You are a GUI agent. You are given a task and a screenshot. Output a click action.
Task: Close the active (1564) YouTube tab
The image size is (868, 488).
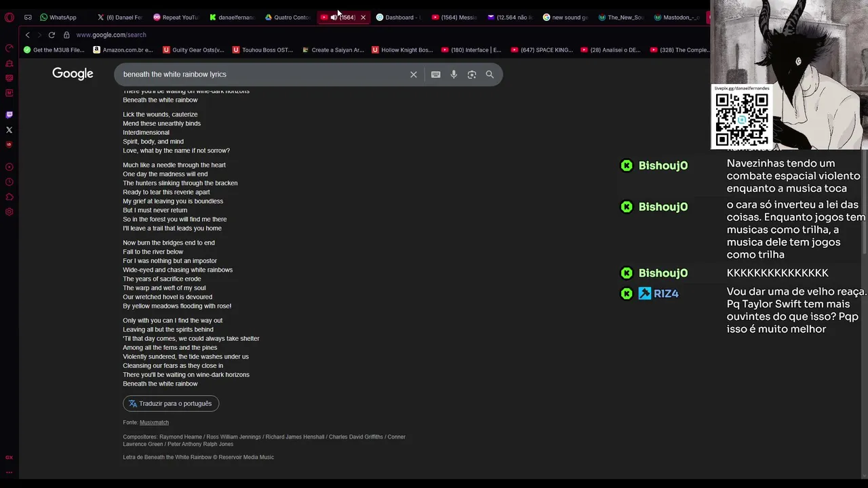[363, 17]
